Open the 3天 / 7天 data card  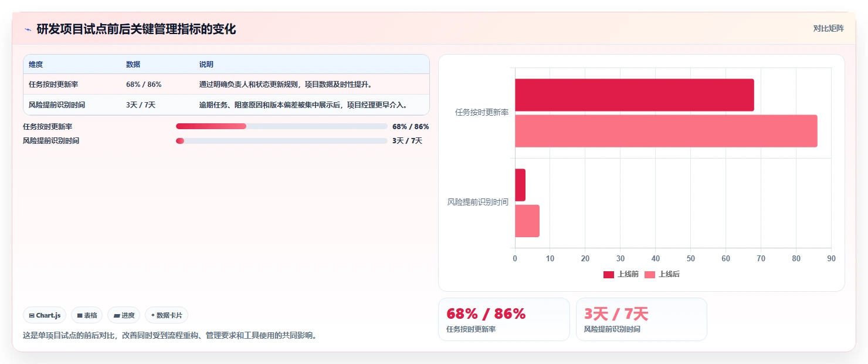click(x=641, y=319)
